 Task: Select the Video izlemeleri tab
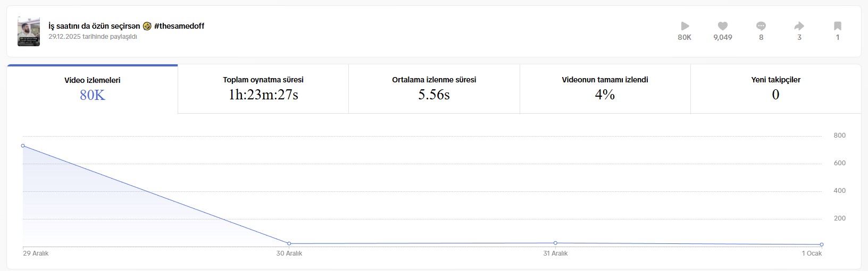[x=93, y=89]
